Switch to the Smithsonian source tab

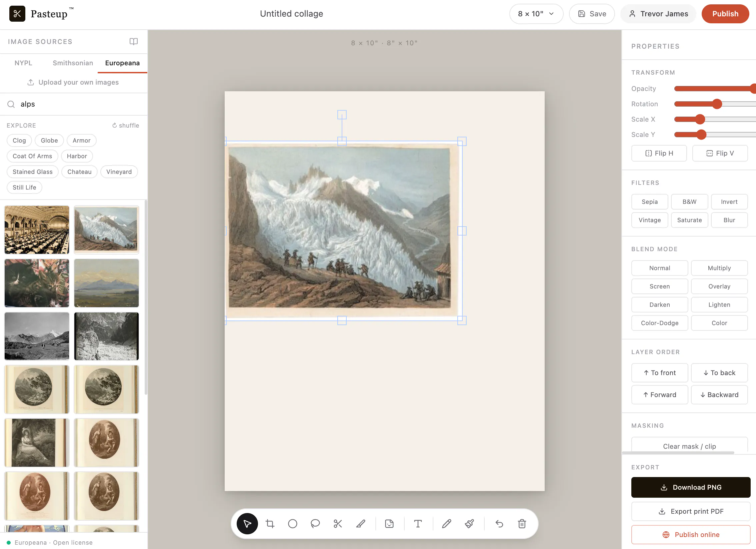73,63
